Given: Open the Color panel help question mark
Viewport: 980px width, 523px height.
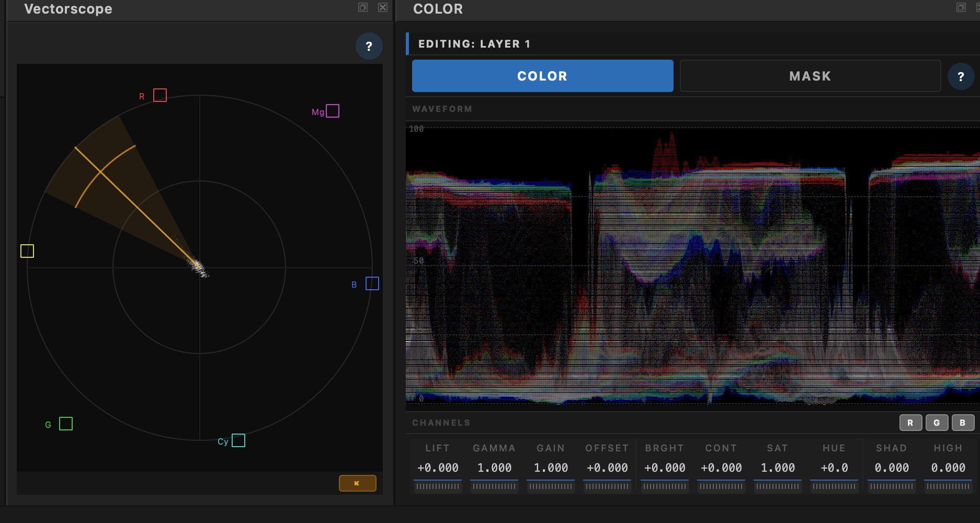Looking at the screenshot, I should point(961,76).
